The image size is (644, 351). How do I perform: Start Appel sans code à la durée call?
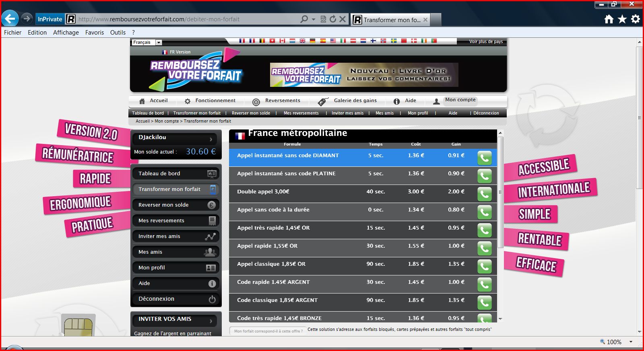pos(485,212)
